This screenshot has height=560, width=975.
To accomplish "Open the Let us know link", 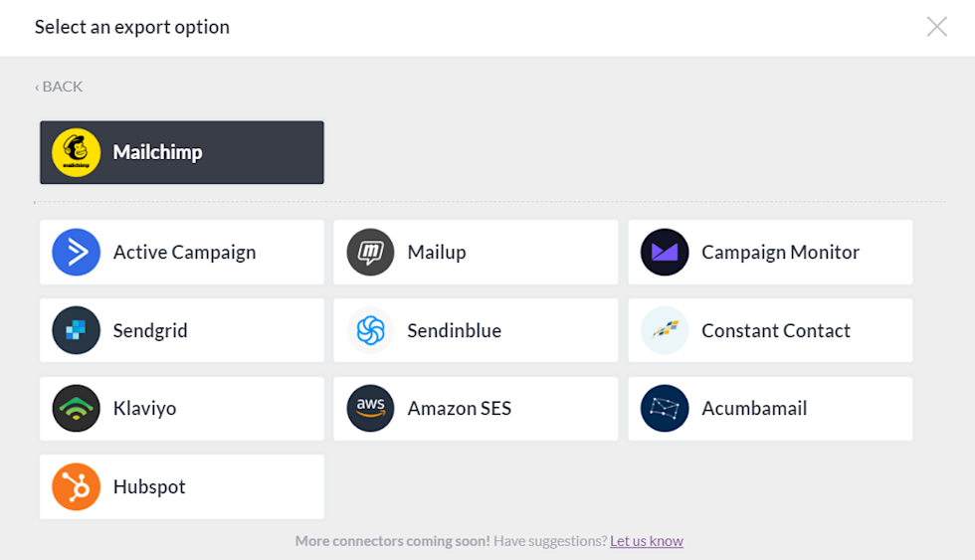I will (x=647, y=541).
